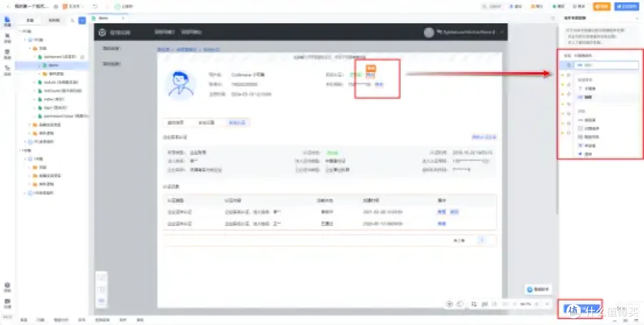Click the name input field in right panel
This screenshot has height=325, width=644.
point(606,65)
